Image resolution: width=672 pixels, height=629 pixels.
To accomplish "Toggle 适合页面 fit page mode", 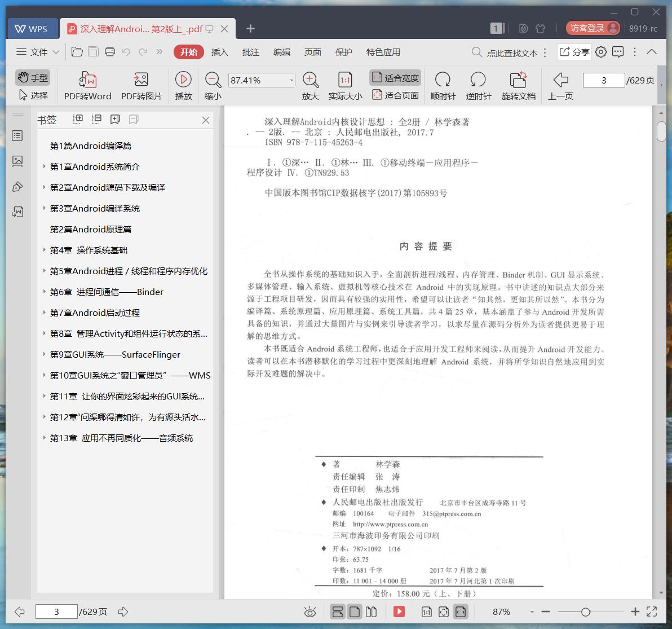I will click(x=395, y=95).
